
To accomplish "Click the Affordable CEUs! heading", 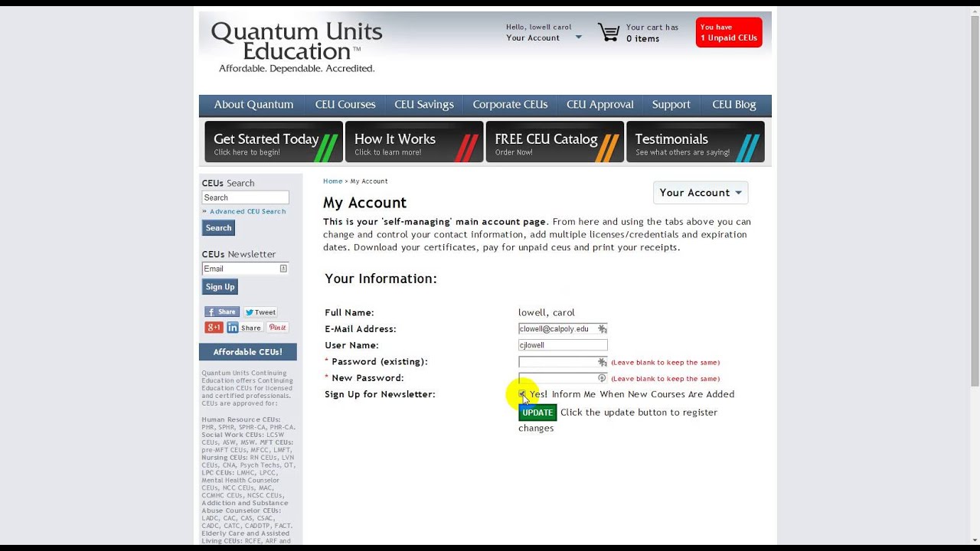I will pos(247,352).
